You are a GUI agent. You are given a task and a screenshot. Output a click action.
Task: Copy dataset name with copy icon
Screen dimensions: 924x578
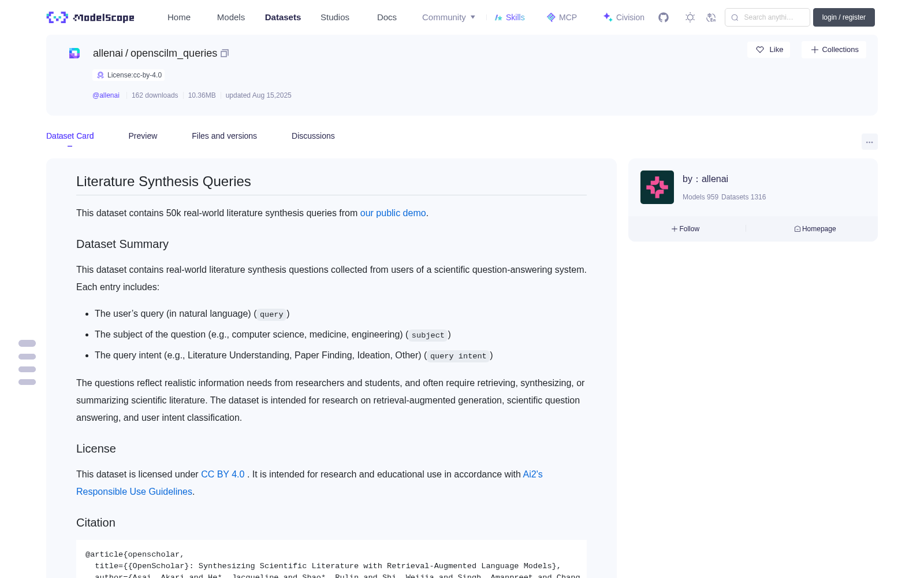(x=225, y=53)
